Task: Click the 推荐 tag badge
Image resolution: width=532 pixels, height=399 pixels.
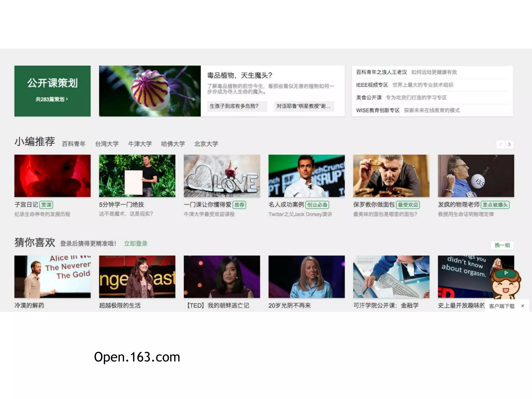Action: [239, 205]
